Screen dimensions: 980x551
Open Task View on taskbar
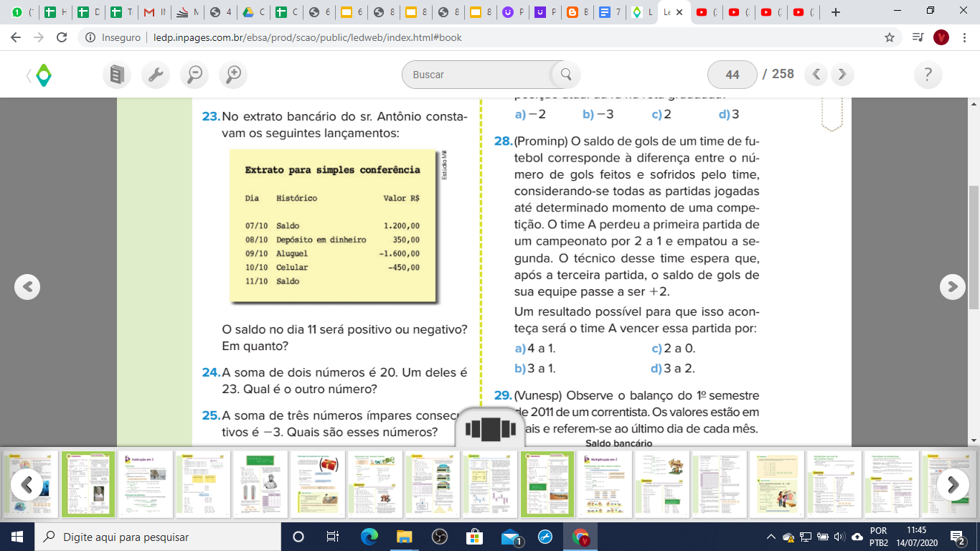[332, 537]
